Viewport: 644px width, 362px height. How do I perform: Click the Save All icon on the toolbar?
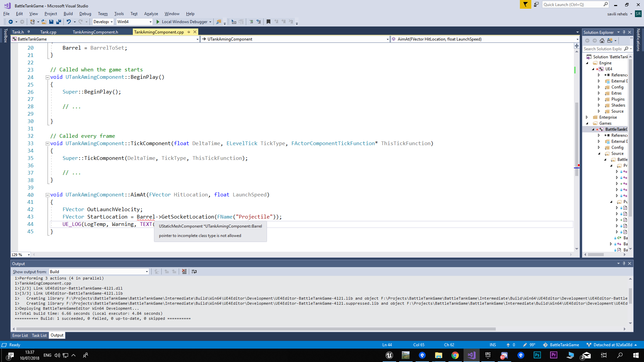tap(58, 21)
